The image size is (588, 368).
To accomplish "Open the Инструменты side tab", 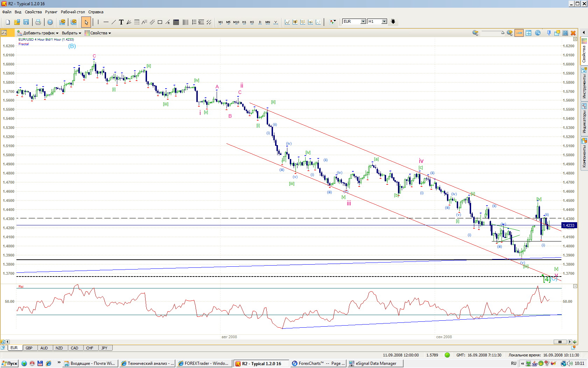I will tap(584, 83).
